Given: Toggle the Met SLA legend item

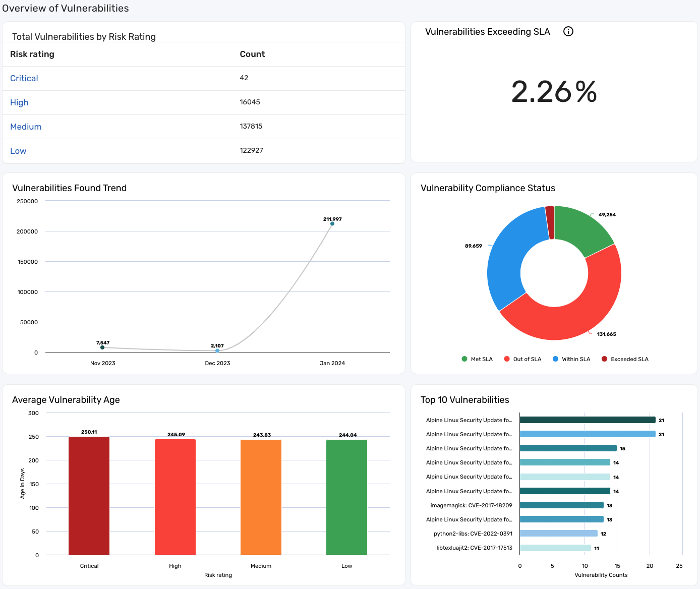Looking at the screenshot, I should (477, 359).
